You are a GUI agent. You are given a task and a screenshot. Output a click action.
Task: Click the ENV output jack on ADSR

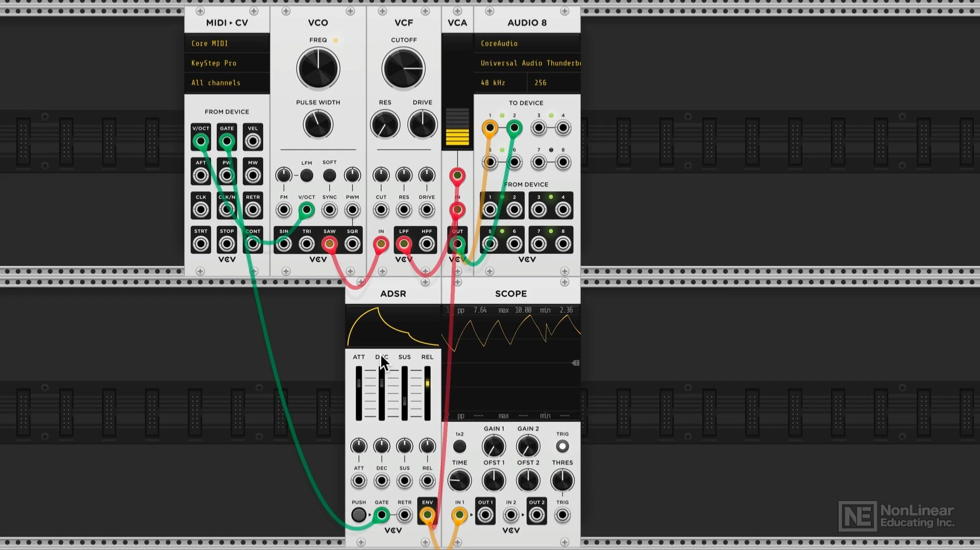pos(427,515)
